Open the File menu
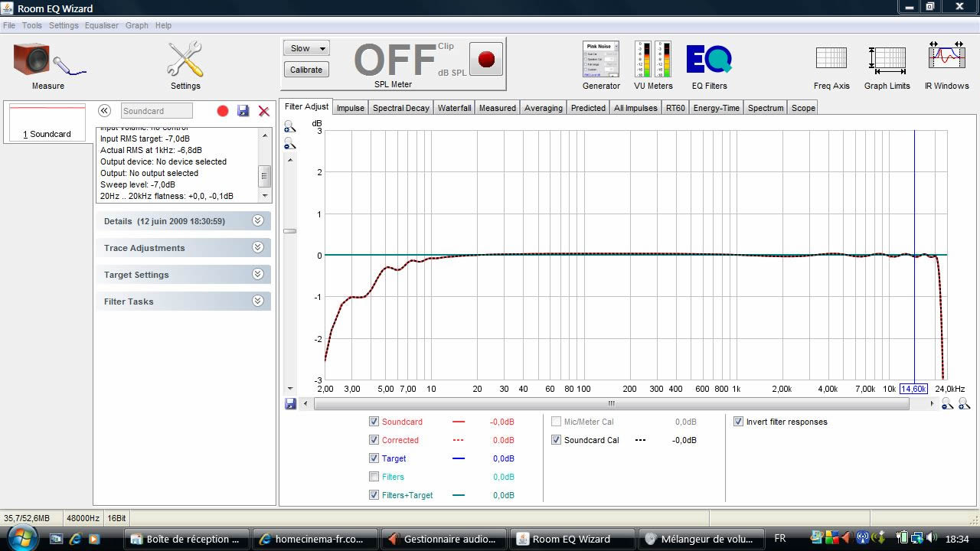The width and height of the screenshot is (980, 551). pyautogui.click(x=9, y=25)
